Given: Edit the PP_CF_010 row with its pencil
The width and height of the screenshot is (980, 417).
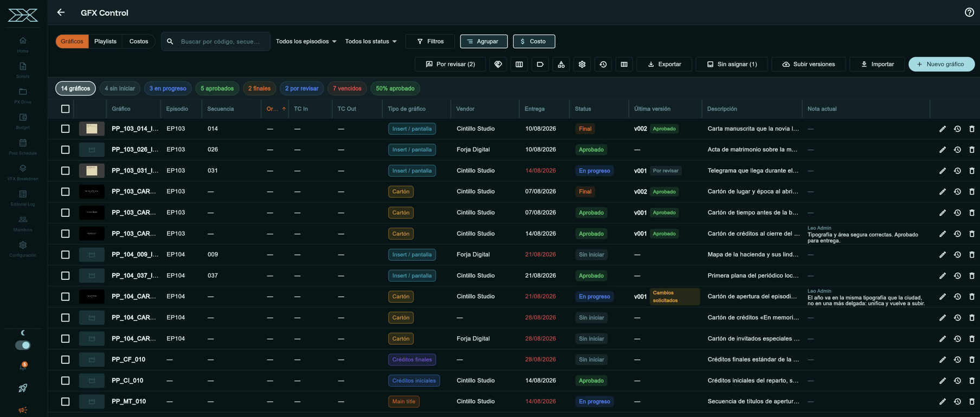Looking at the screenshot, I should pos(943,360).
